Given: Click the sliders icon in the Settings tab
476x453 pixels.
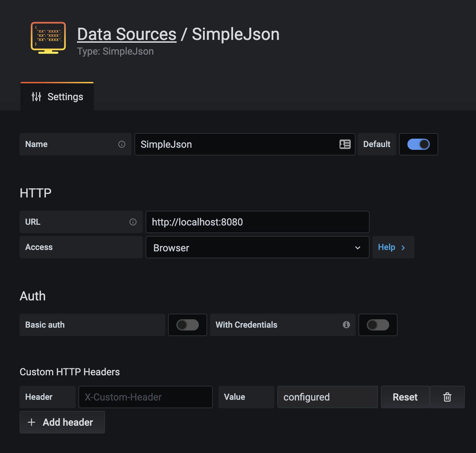Looking at the screenshot, I should (36, 97).
